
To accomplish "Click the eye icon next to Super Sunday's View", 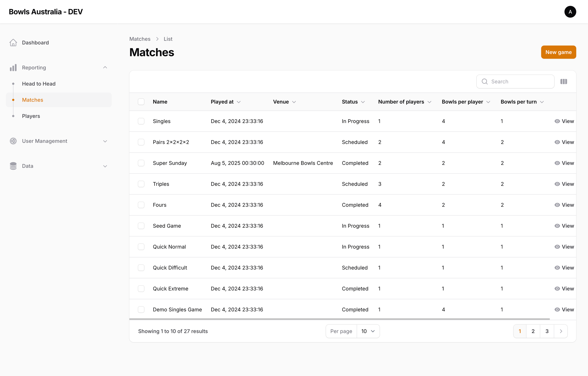I will tap(557, 163).
